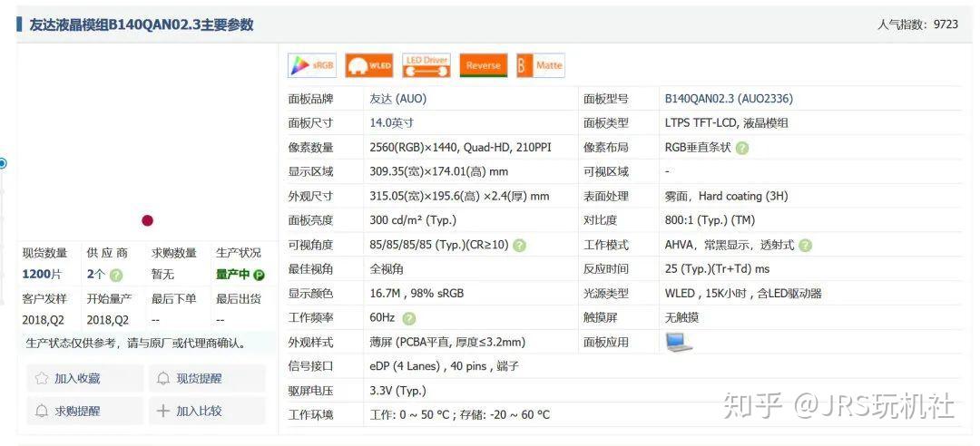Click the Reverse badge icon
Screen dimensions: 980x446
coord(483,65)
